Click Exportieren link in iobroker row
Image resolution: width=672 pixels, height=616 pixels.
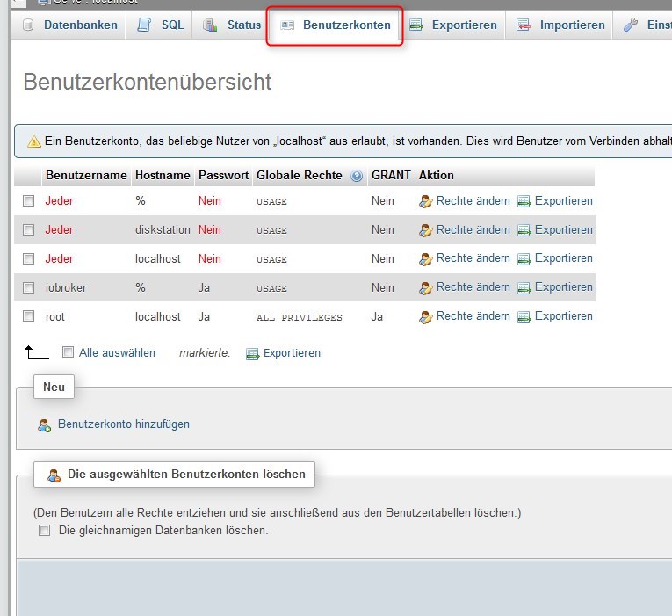[x=564, y=286]
